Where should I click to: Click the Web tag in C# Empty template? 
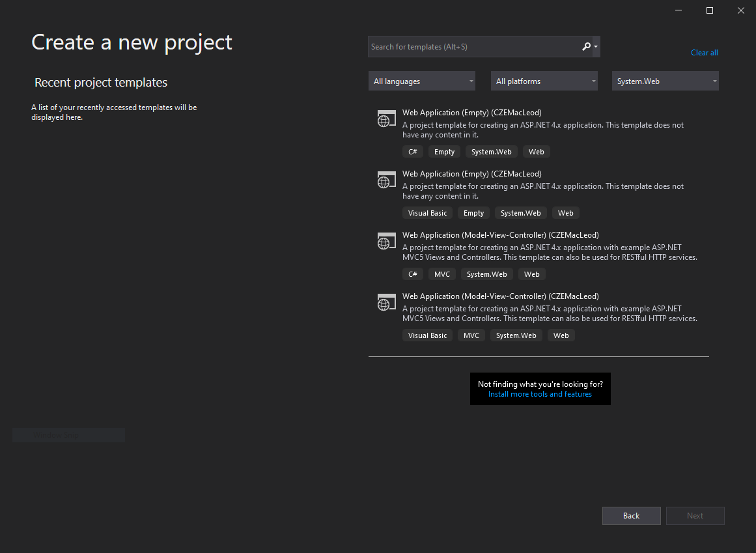536,152
